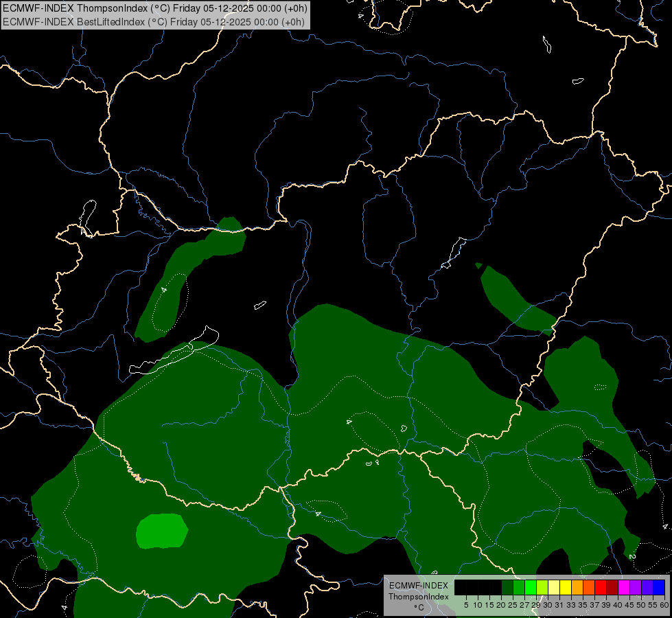Screen dimensions: 672x618
Task: Click legend tick value '10'
Action: 478,605
